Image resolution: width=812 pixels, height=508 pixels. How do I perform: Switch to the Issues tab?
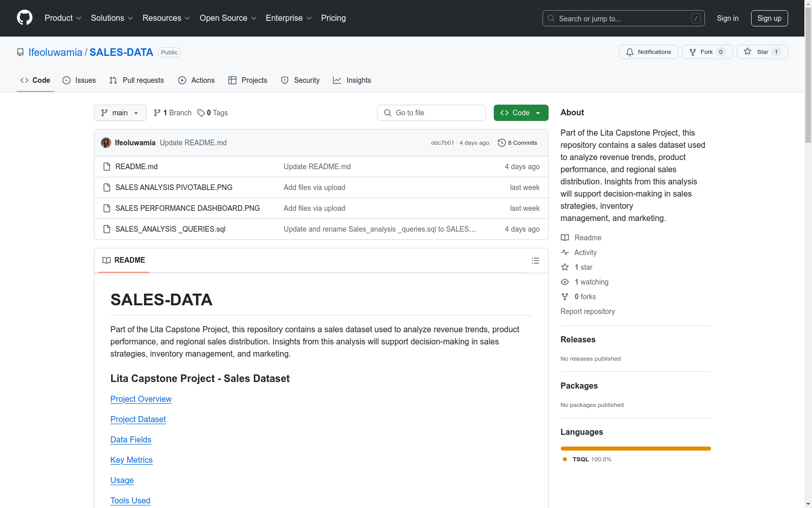pyautogui.click(x=79, y=80)
